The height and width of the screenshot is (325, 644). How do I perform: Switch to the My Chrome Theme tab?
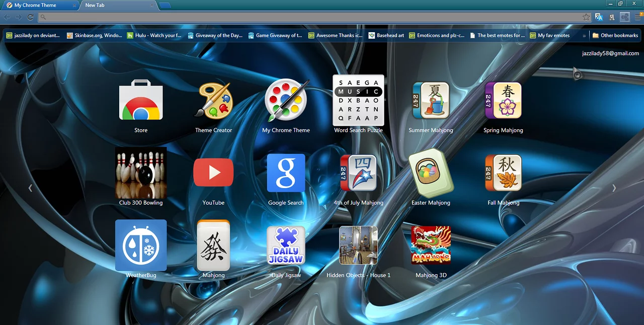[x=35, y=5]
